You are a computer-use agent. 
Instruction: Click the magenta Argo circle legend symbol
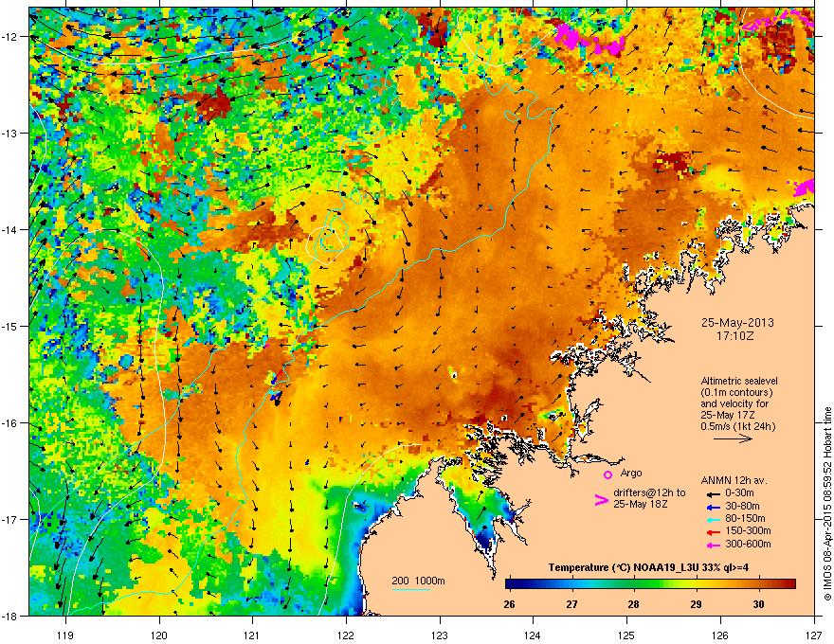coord(607,474)
